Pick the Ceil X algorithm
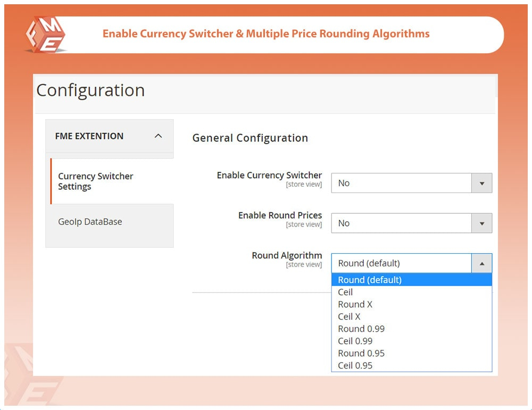The height and width of the screenshot is (410, 532). [x=350, y=316]
